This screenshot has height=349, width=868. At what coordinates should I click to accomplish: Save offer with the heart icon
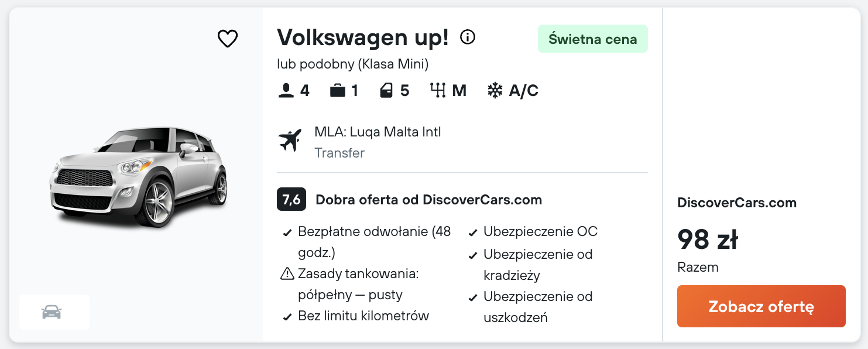click(228, 39)
